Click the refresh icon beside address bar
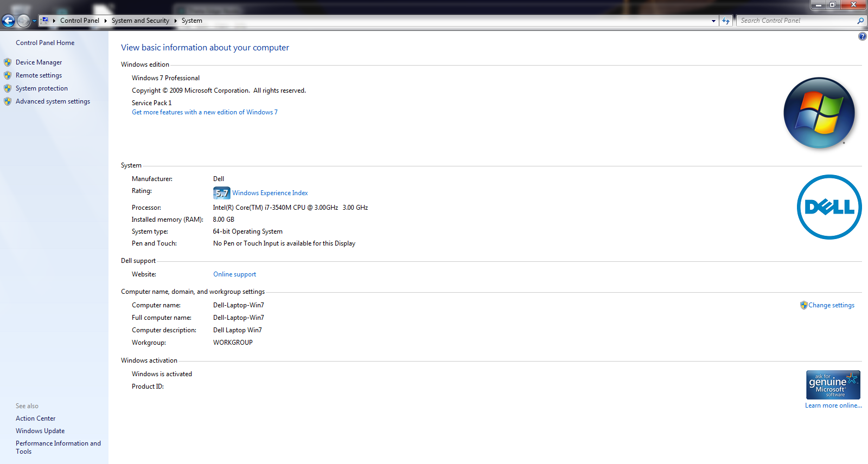Viewport: 868px width, 464px height. tap(726, 21)
